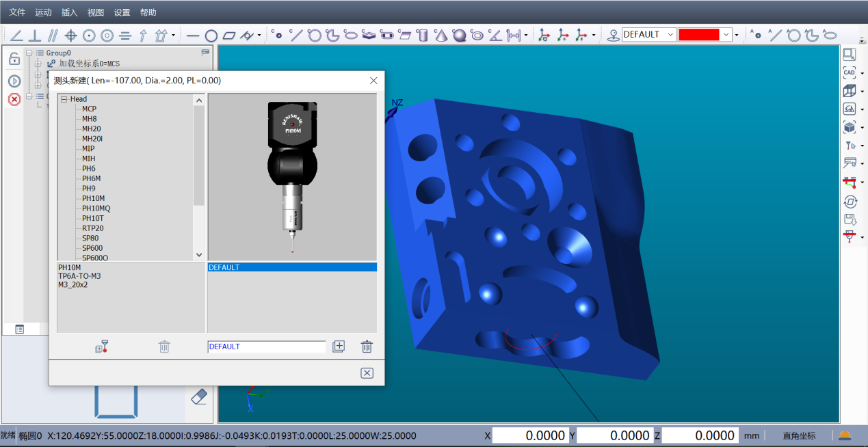The height and width of the screenshot is (447, 868).
Task: Select the angle tolerance tool
Action: pyautogui.click(x=16, y=35)
